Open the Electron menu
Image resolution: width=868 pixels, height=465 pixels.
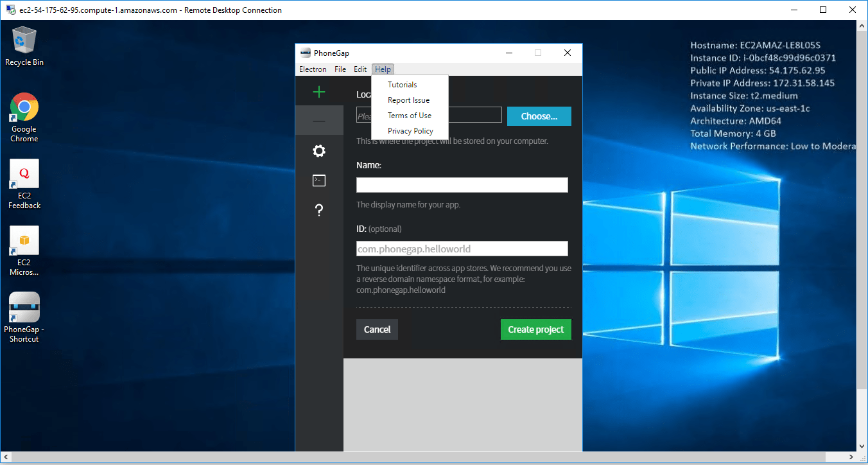point(313,69)
